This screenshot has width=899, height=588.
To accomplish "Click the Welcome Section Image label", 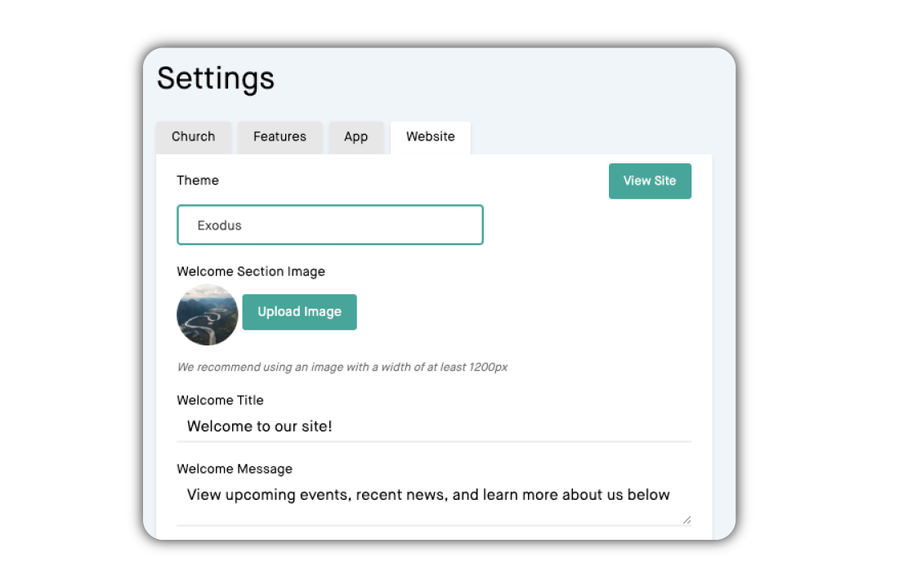I will tap(251, 272).
